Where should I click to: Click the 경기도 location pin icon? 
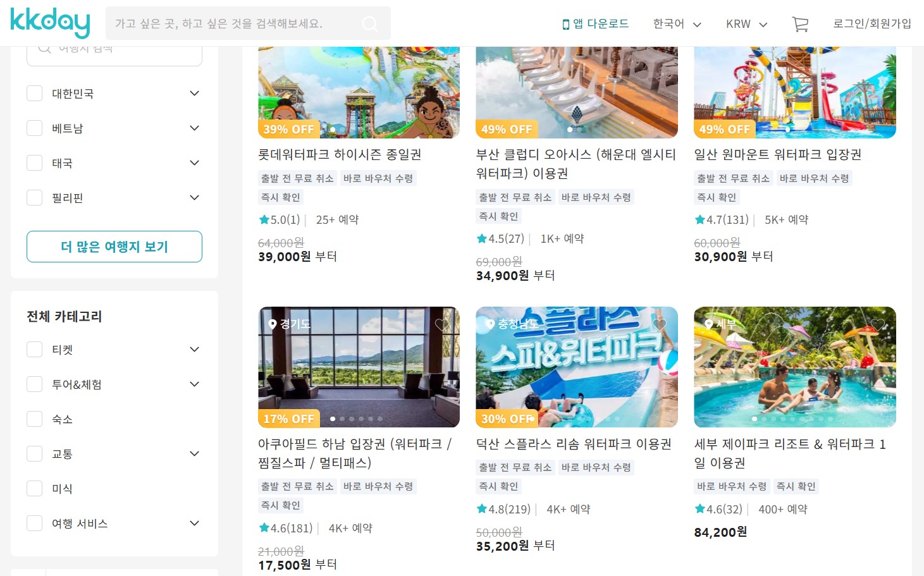[273, 324]
